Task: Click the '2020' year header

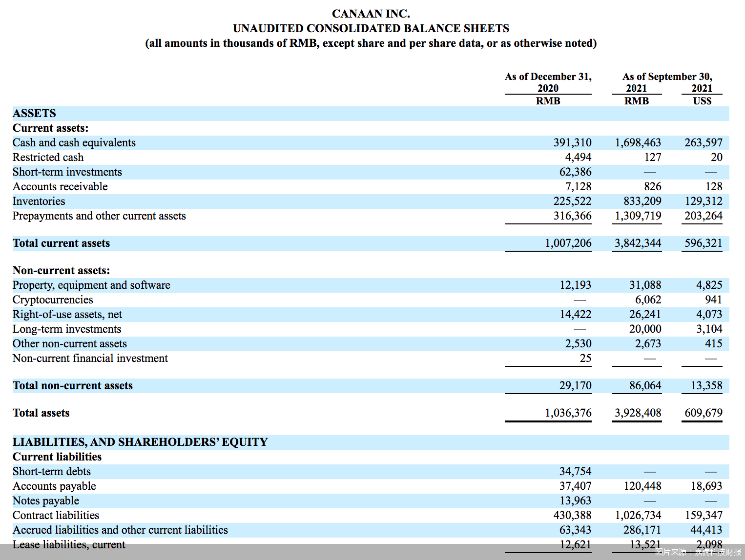Action: point(548,88)
